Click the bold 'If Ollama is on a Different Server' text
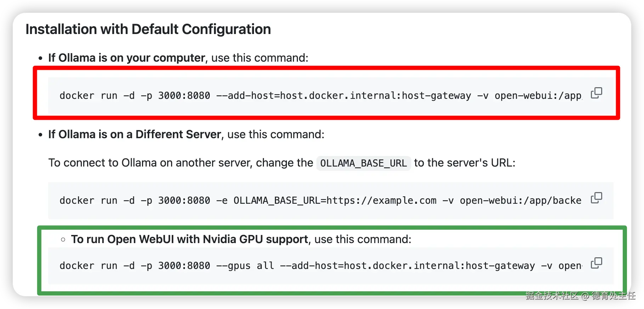 135,134
